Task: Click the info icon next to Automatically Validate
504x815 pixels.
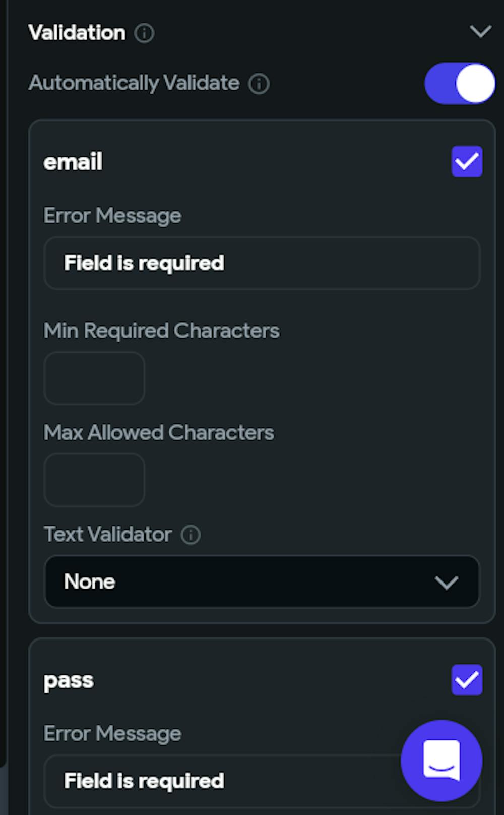Action: 259,84
